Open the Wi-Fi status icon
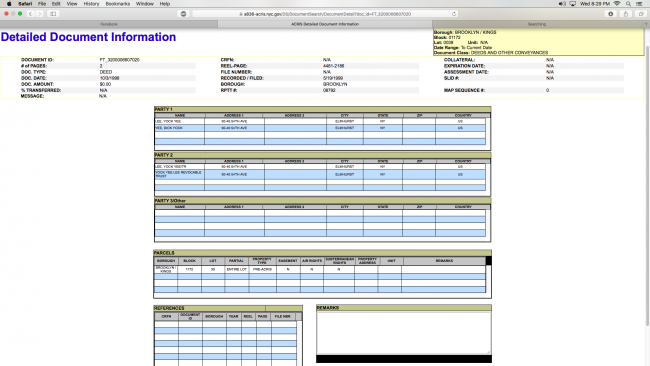650x366 pixels. (x=617, y=4)
